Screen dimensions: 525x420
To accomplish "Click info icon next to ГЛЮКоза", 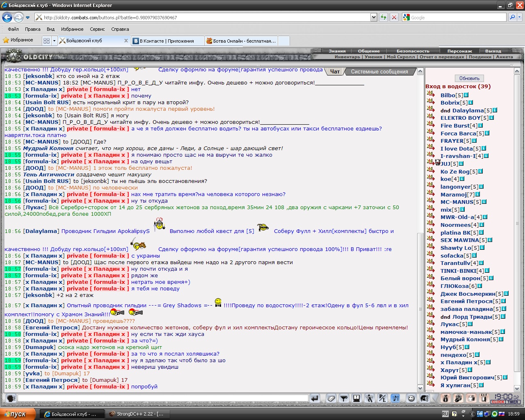I will (479, 286).
